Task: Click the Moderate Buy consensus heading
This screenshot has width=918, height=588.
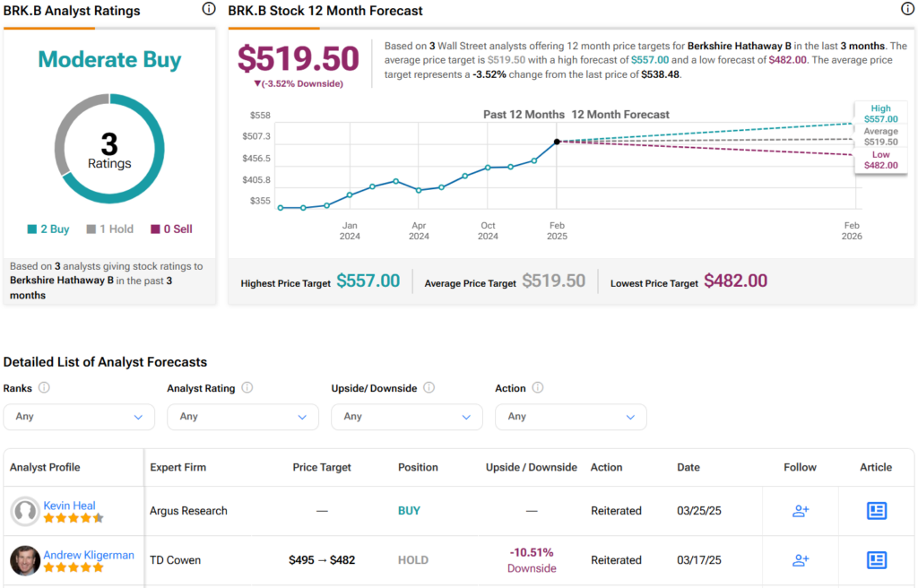Action: pyautogui.click(x=109, y=60)
